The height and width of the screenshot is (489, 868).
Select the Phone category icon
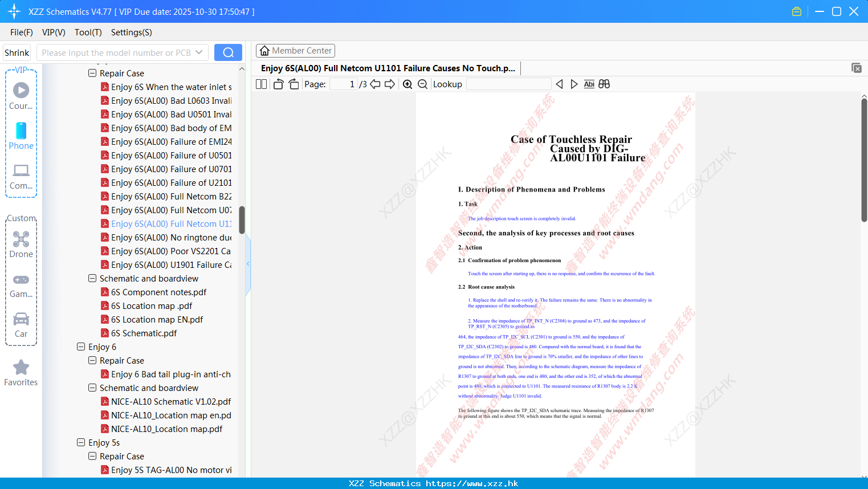21,136
